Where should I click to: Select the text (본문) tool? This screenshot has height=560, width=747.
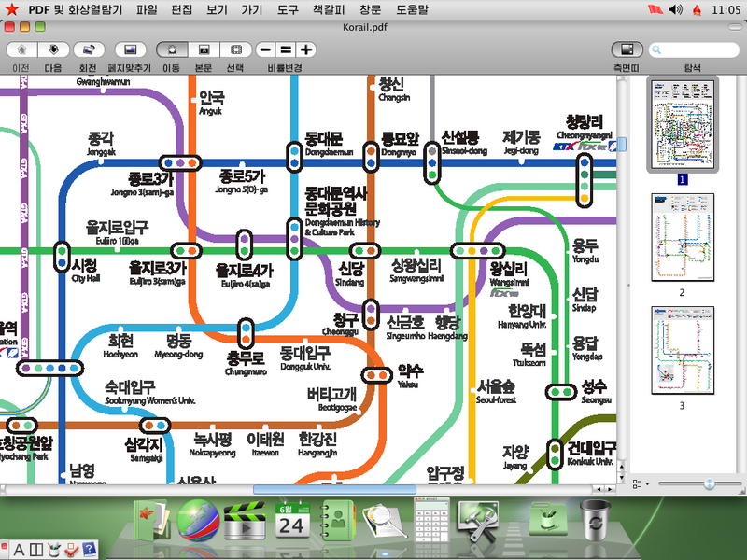(x=204, y=49)
